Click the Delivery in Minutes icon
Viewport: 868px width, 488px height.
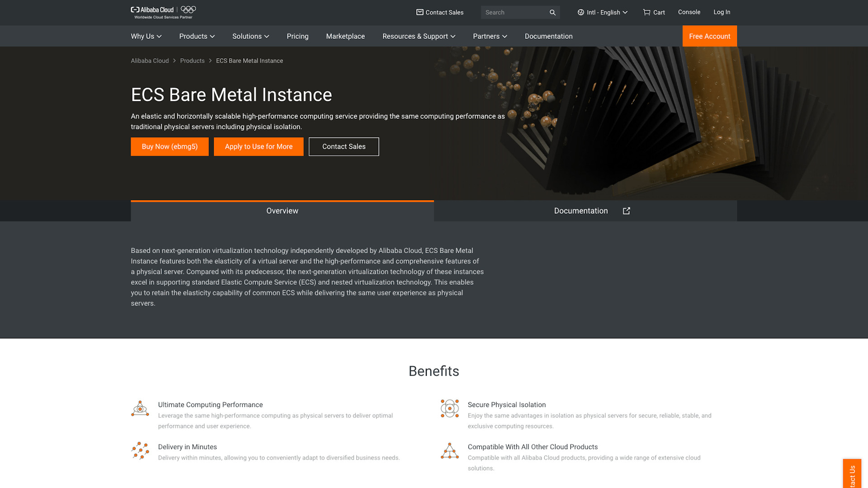click(140, 450)
